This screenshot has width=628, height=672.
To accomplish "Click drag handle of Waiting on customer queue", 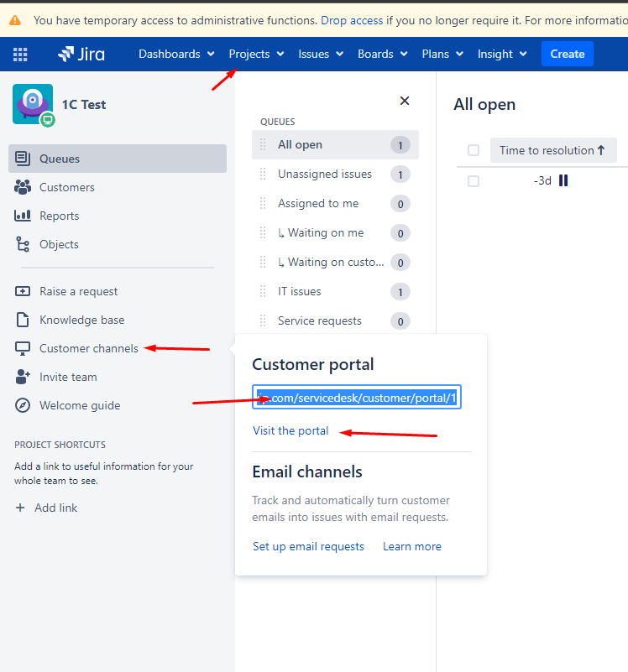I will (x=263, y=263).
